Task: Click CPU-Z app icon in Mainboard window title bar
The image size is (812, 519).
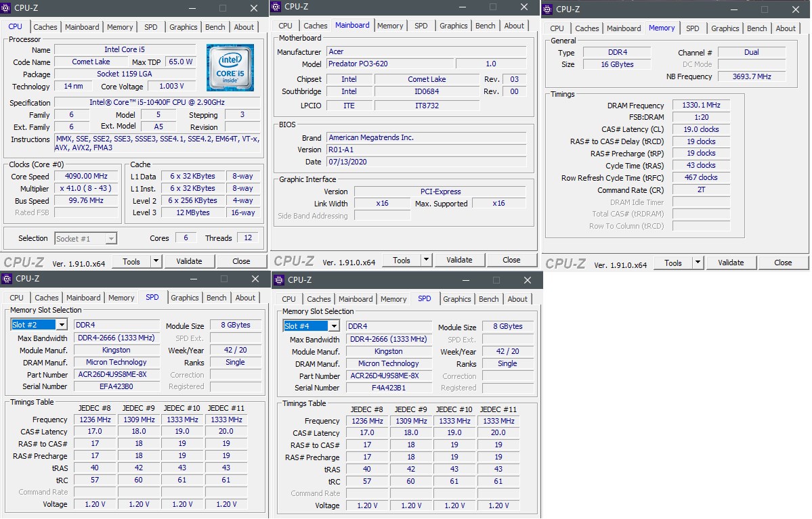Action: coord(276,7)
